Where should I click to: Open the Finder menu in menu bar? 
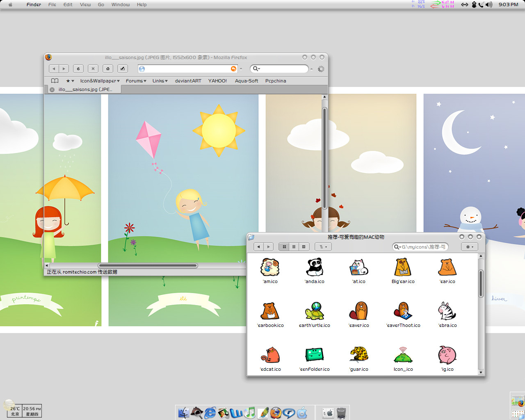pyautogui.click(x=34, y=5)
